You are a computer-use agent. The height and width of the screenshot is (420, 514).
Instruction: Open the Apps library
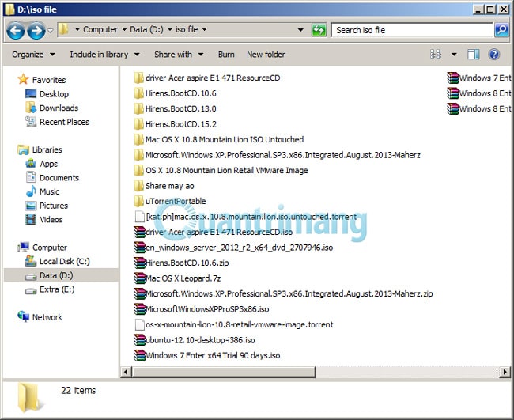point(41,164)
